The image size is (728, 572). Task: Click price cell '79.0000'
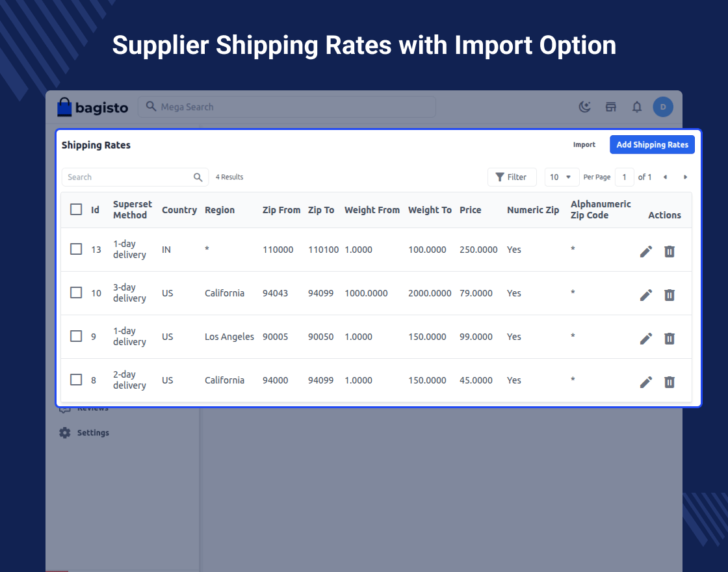point(476,293)
